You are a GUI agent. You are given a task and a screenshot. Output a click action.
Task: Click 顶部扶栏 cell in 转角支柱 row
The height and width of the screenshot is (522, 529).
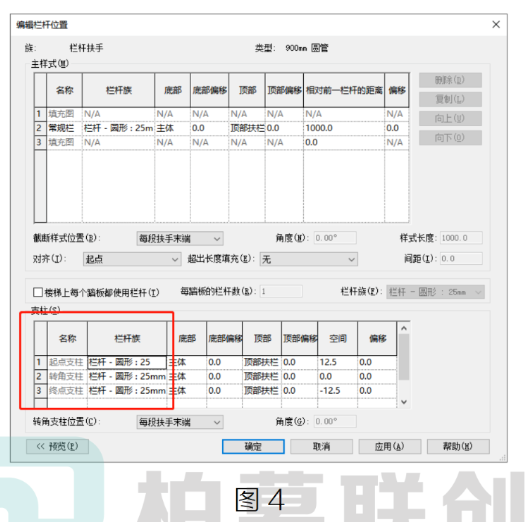point(262,377)
